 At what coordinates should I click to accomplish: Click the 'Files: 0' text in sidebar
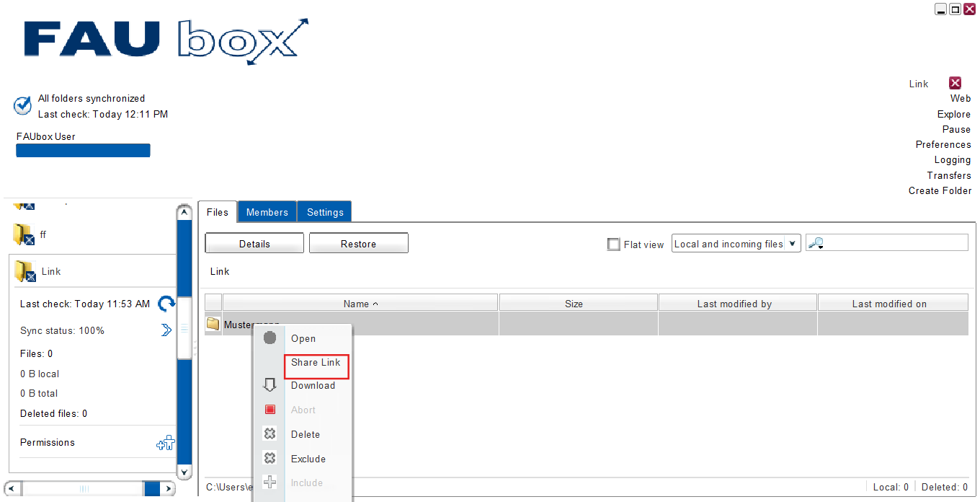[36, 353]
